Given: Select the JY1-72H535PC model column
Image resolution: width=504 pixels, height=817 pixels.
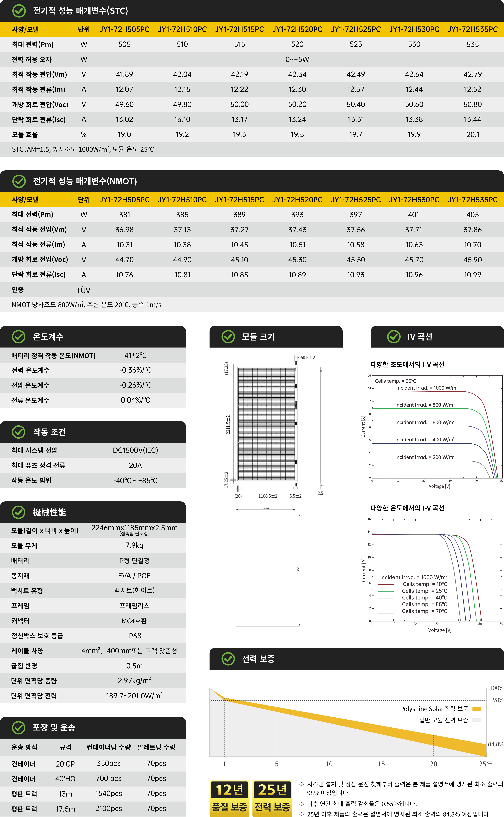Looking at the screenshot, I should click(x=473, y=29).
